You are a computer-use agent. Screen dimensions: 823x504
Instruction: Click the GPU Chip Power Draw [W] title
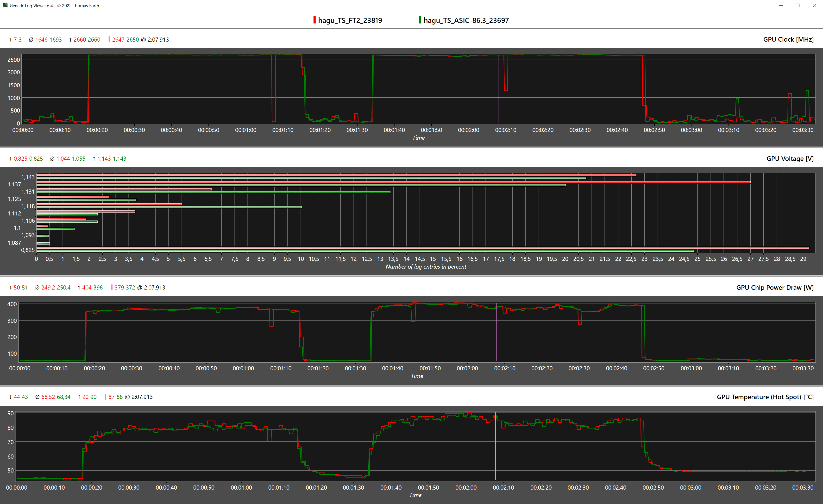[775, 288]
